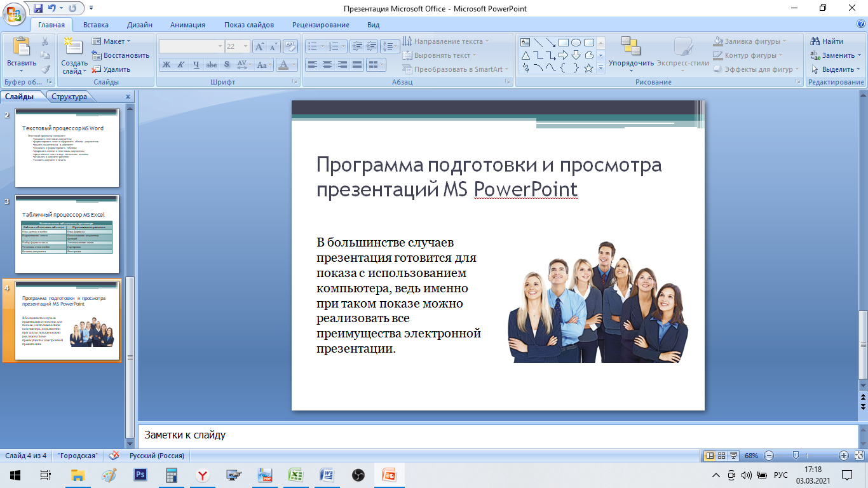Choose the triangle shape
The height and width of the screenshot is (488, 868).
tap(526, 55)
